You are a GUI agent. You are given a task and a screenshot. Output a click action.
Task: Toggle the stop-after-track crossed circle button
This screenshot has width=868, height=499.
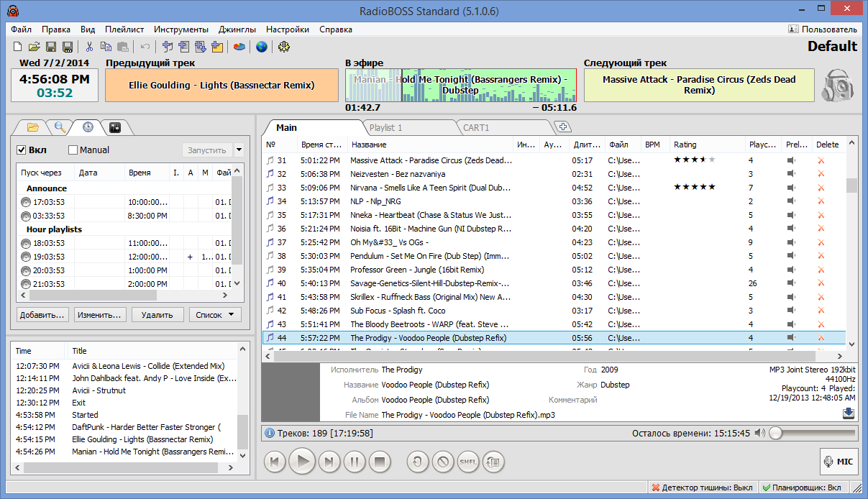[443, 461]
